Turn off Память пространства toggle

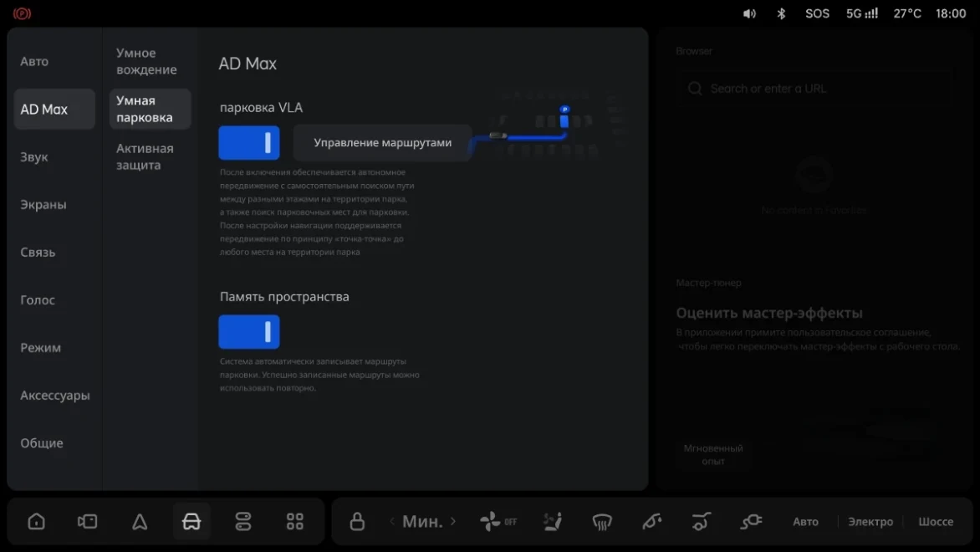[248, 331]
